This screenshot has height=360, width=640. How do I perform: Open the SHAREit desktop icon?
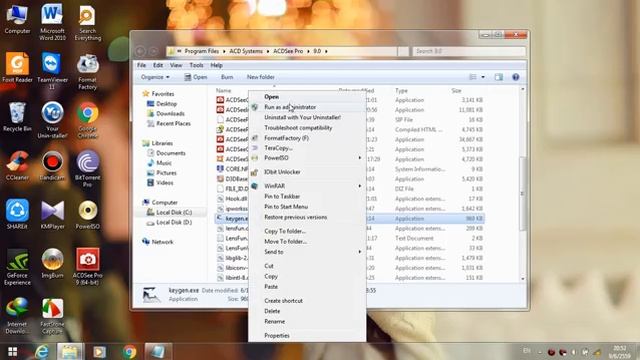pyautogui.click(x=17, y=214)
